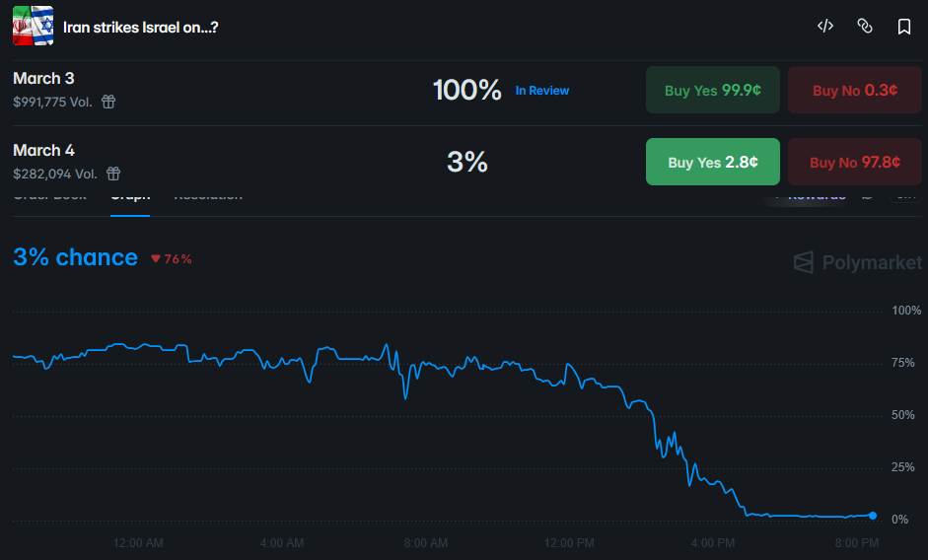Click the 12:00 AM time axis label
Viewport: 928px width, 560px height.
tap(138, 543)
